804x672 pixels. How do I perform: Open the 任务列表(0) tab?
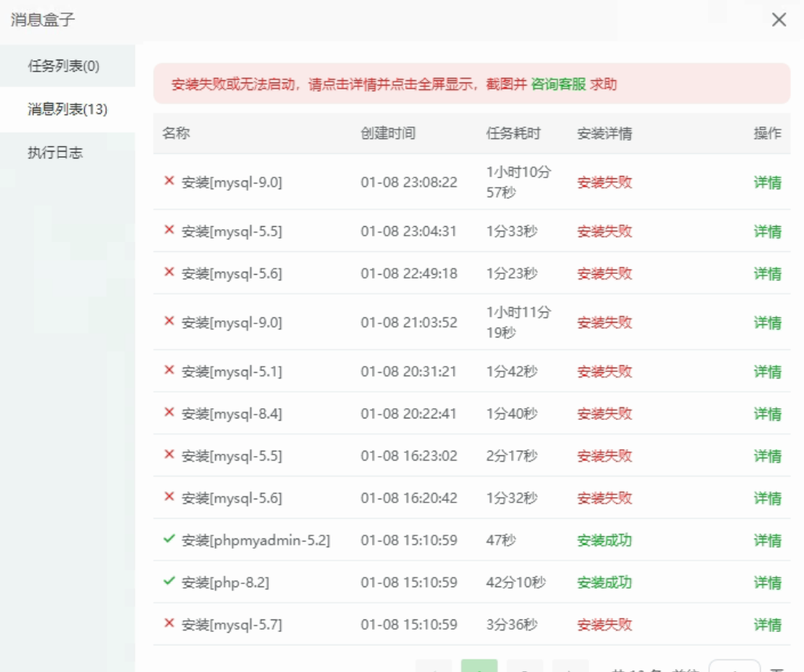point(64,66)
